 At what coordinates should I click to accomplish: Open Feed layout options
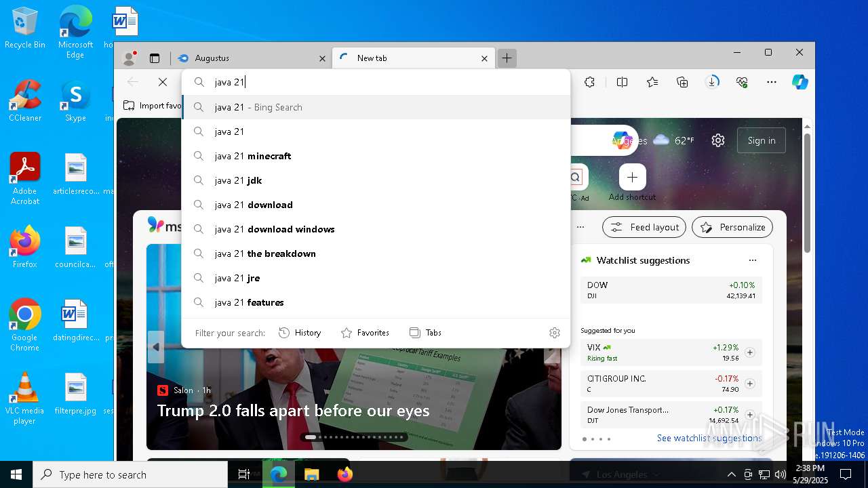coord(644,227)
